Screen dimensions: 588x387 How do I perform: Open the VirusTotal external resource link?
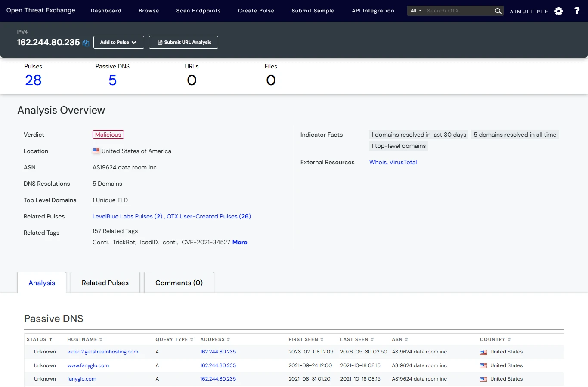click(403, 162)
